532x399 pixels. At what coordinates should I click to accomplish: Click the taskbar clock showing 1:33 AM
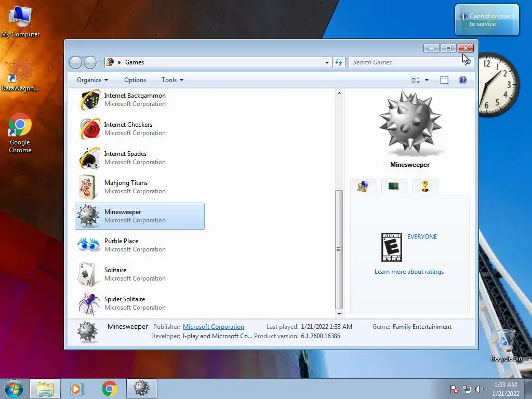pos(506,389)
